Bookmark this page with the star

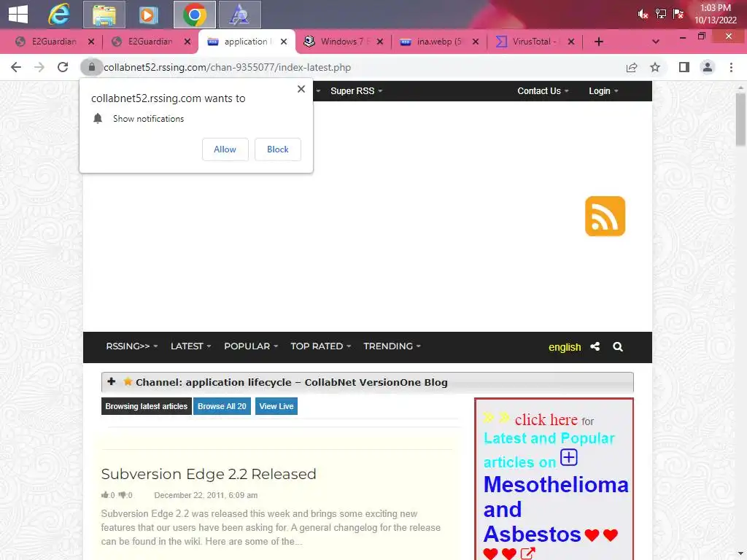pyautogui.click(x=655, y=67)
